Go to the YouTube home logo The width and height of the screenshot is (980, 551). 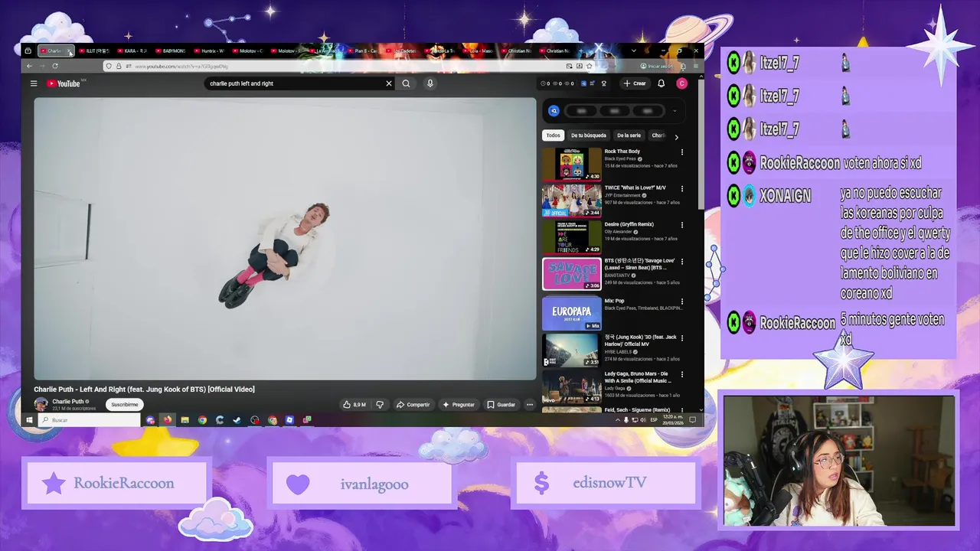click(x=63, y=83)
